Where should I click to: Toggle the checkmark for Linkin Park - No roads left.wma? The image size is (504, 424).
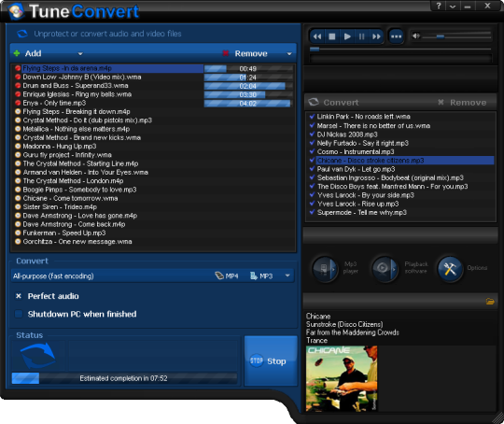coord(312,117)
